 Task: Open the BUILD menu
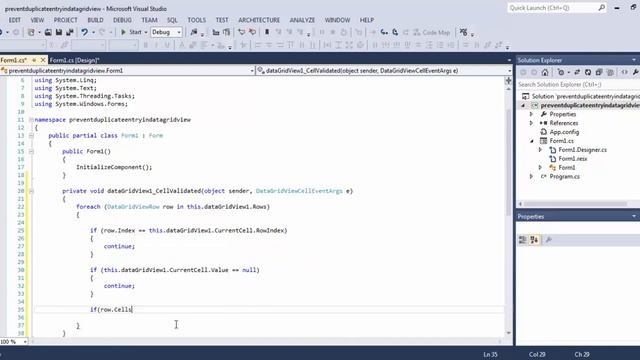coord(95,20)
